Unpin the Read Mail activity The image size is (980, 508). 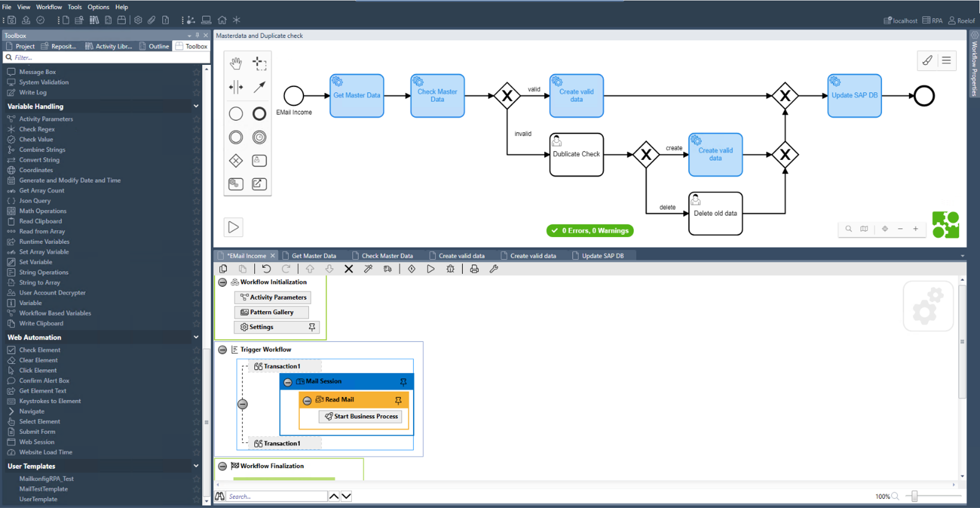(x=398, y=400)
